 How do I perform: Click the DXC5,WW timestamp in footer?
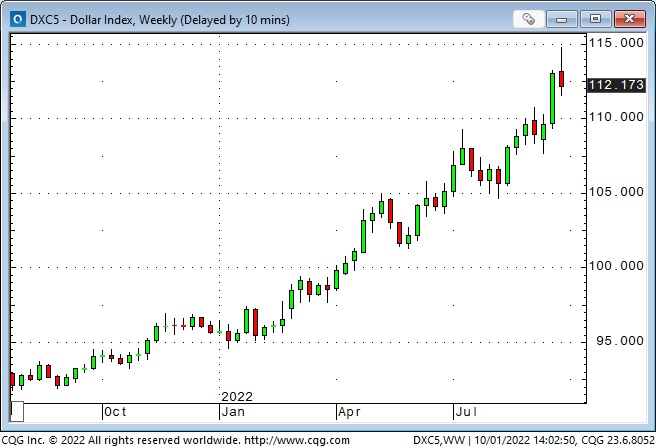[x=533, y=440]
